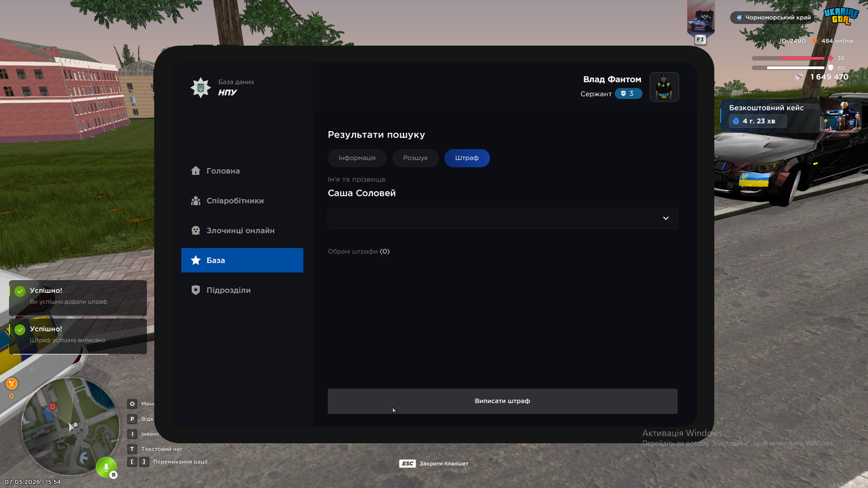Screen dimensions: 868x488
Task: Click green checkmark on 'Штраф успішно виписано' notification
Action: pos(20,330)
